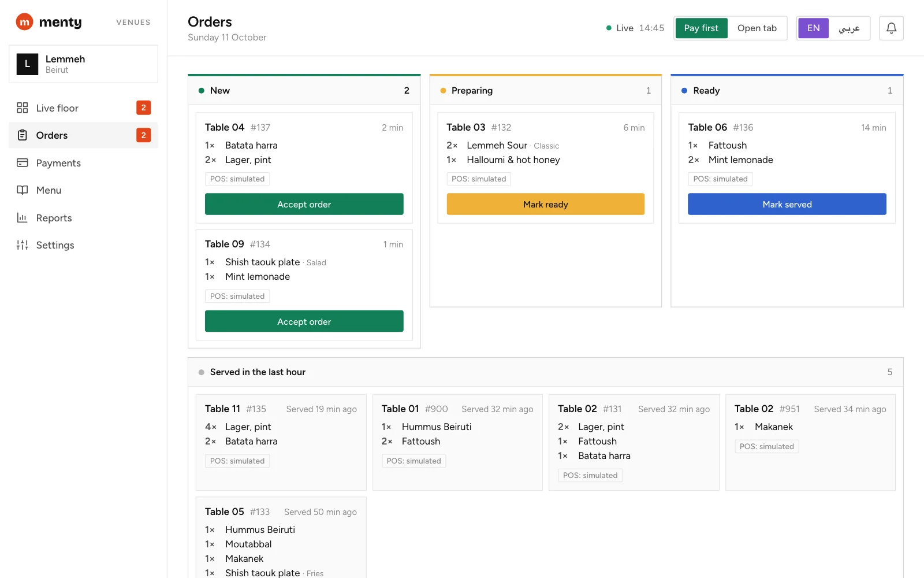Screen dimensions: 924x578
Task: Click Served in the last hour header
Action: (545, 372)
